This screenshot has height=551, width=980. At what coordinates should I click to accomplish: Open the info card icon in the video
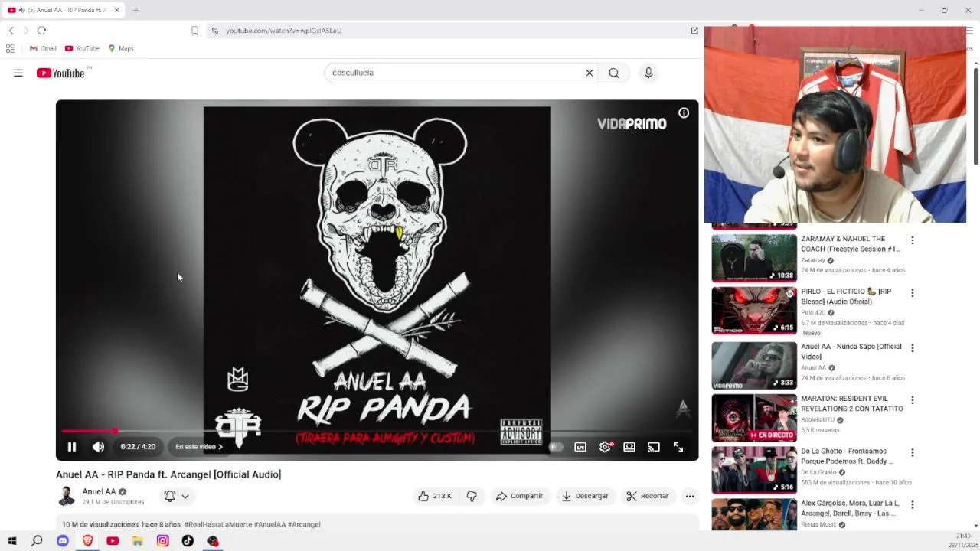click(x=684, y=113)
